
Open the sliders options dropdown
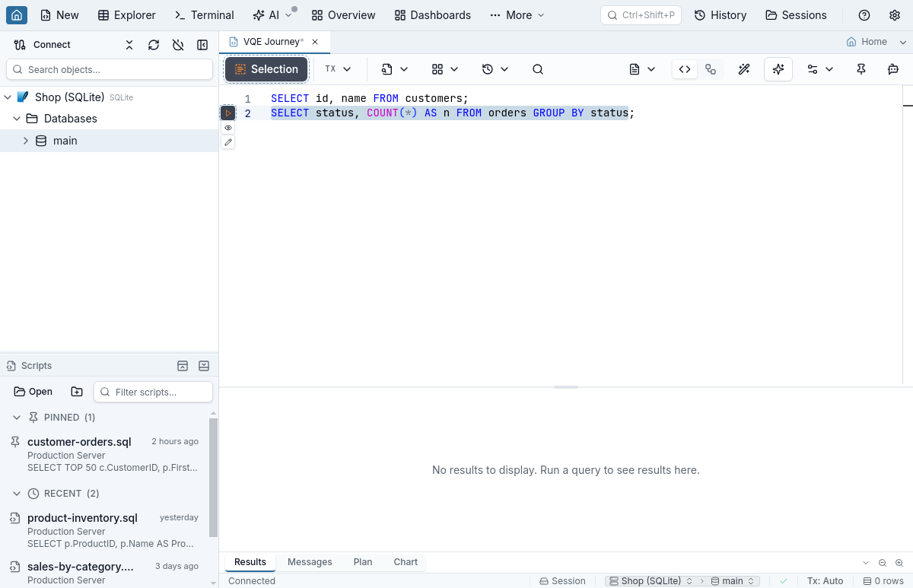(820, 69)
